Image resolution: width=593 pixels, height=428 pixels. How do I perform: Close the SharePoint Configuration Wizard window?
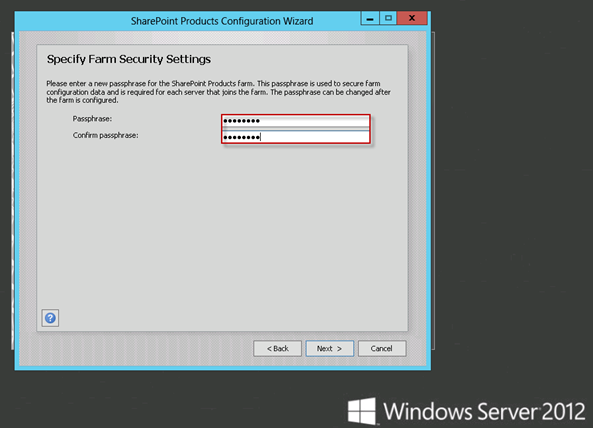412,18
